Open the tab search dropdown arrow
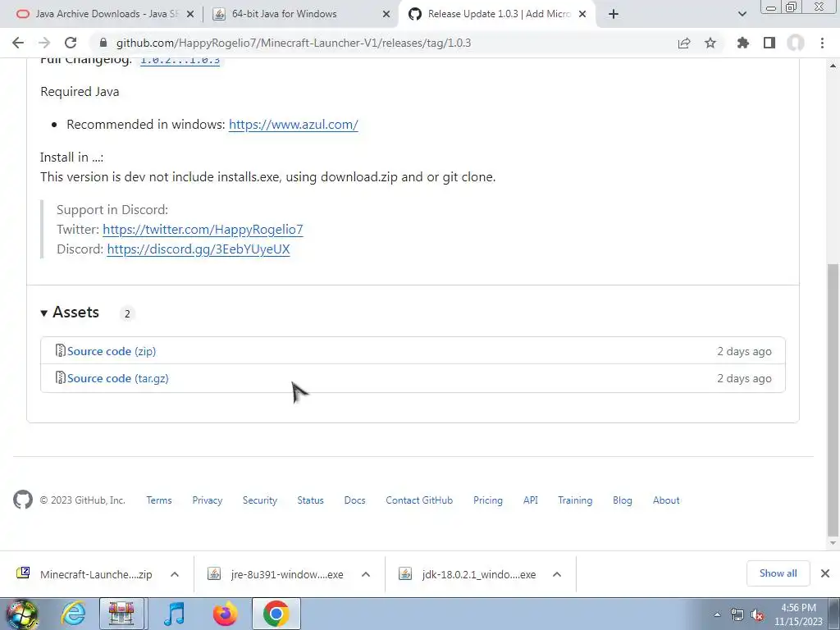The width and height of the screenshot is (840, 630). coord(742,15)
